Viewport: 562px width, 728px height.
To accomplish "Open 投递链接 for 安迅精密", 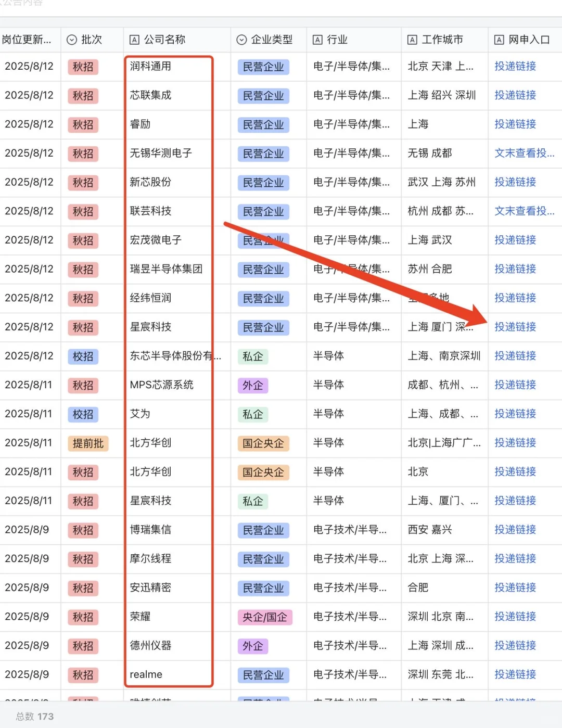I will point(515,587).
